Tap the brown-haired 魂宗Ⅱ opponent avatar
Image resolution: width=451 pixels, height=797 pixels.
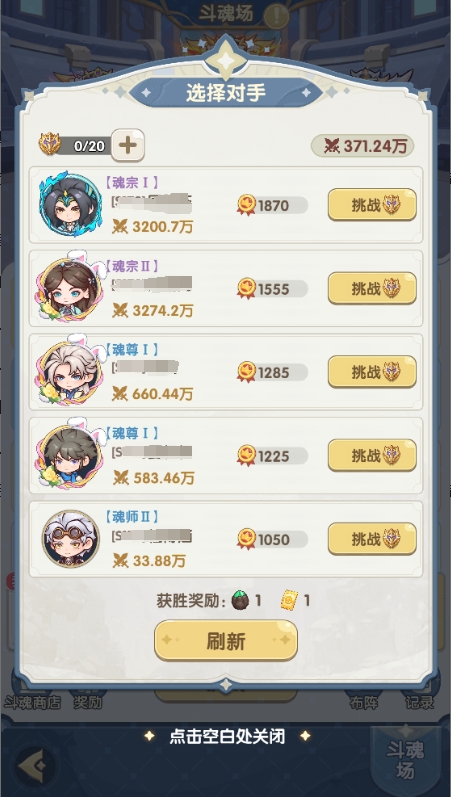pos(69,288)
